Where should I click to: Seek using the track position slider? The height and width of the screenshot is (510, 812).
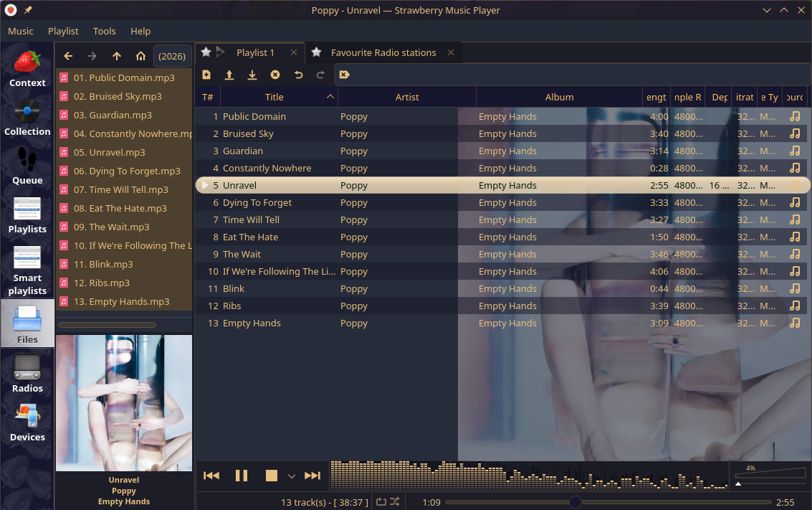(x=608, y=502)
